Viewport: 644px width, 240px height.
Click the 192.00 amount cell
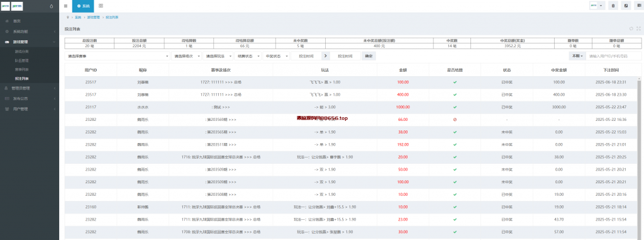[x=402, y=144]
